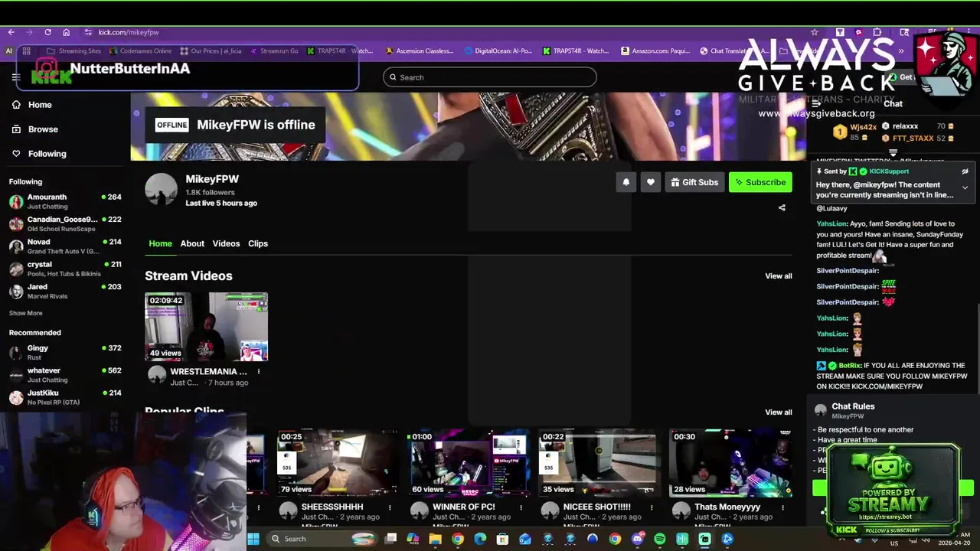Image resolution: width=980 pixels, height=551 pixels.
Task: Open crystal channel in sidebar
Action: [x=65, y=269]
